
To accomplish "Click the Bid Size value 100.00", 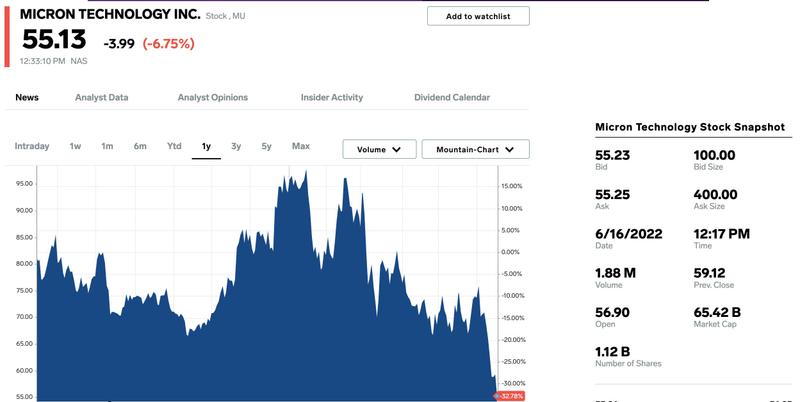I will [714, 155].
